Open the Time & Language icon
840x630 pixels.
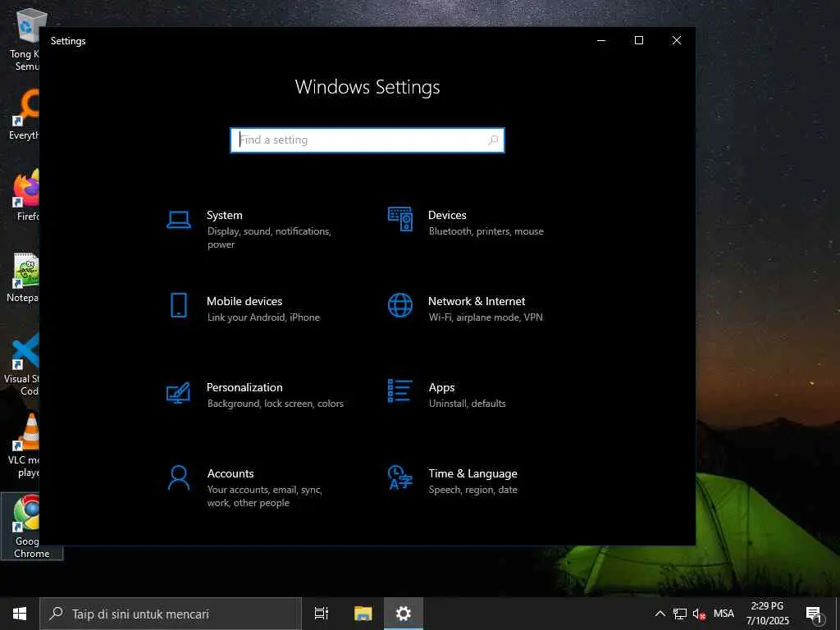(x=400, y=477)
